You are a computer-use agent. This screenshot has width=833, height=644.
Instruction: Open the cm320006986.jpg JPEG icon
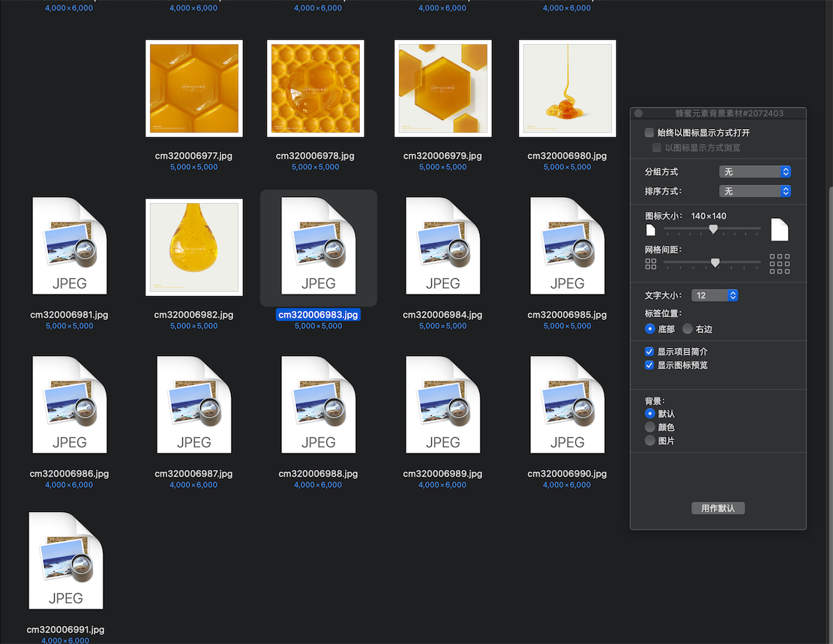[70, 406]
